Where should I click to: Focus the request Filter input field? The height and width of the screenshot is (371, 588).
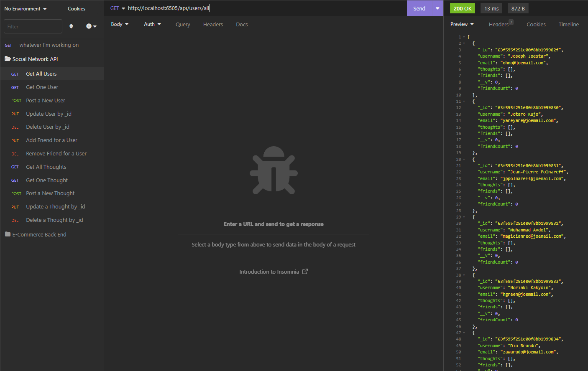tap(33, 26)
